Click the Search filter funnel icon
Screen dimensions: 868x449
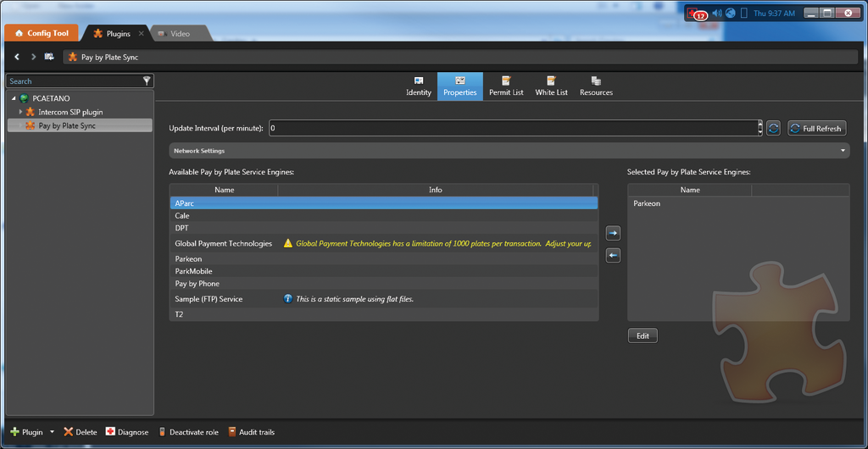tap(147, 81)
